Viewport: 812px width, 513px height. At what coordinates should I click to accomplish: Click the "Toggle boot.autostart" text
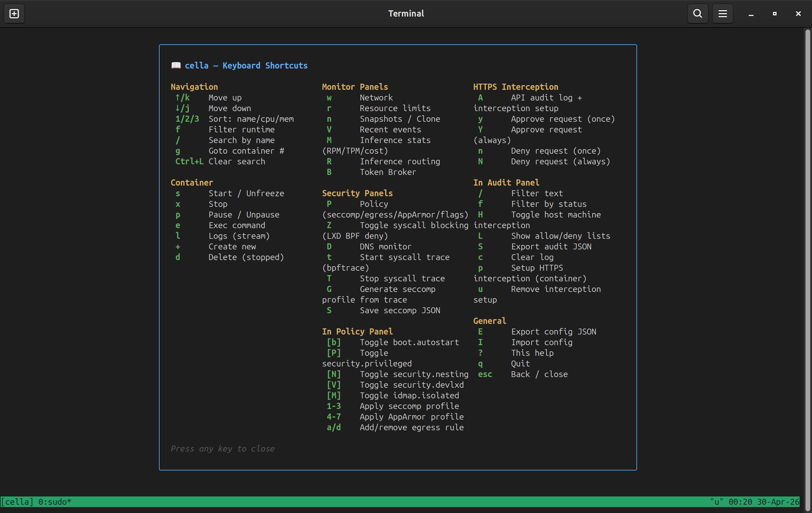pyautogui.click(x=409, y=342)
